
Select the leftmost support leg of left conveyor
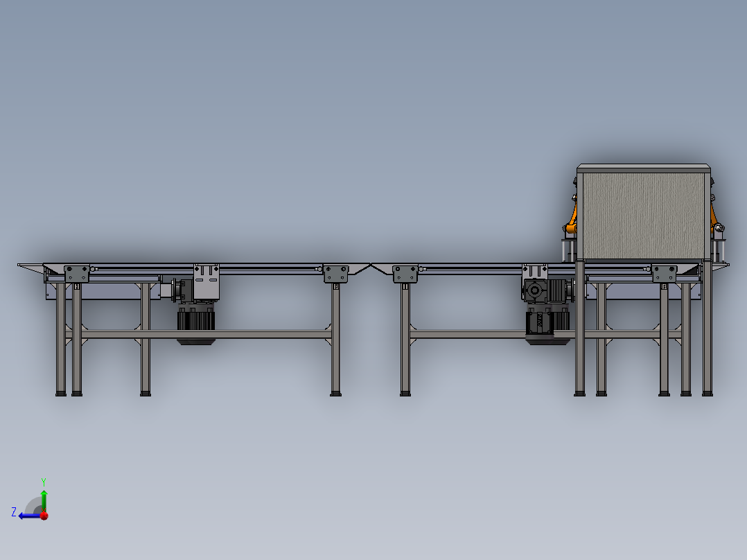(60, 338)
